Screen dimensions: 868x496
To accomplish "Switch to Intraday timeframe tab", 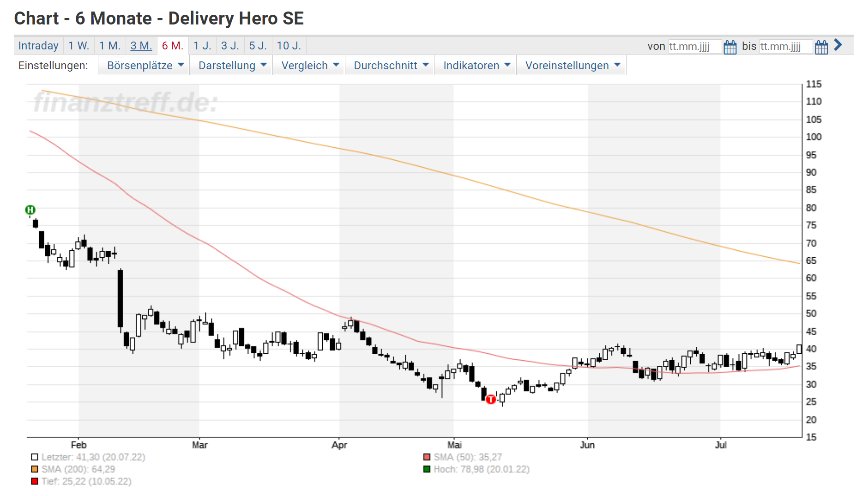I will [x=38, y=46].
